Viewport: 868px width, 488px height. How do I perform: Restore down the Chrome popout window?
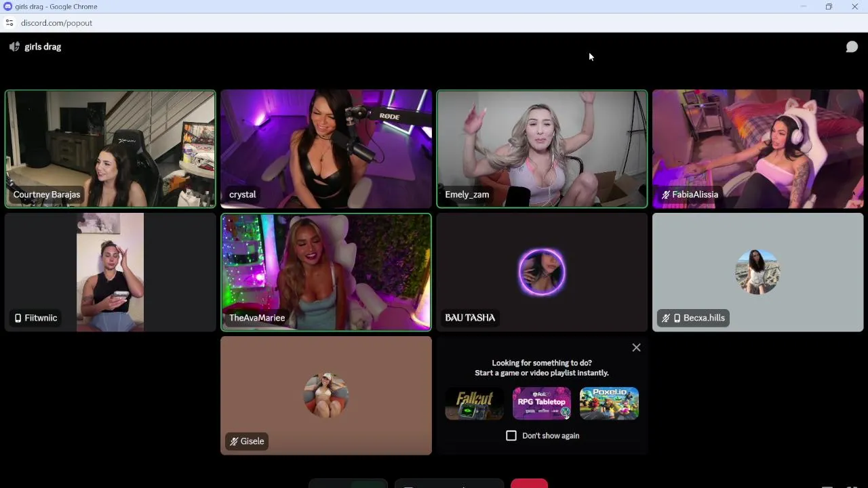829,6
